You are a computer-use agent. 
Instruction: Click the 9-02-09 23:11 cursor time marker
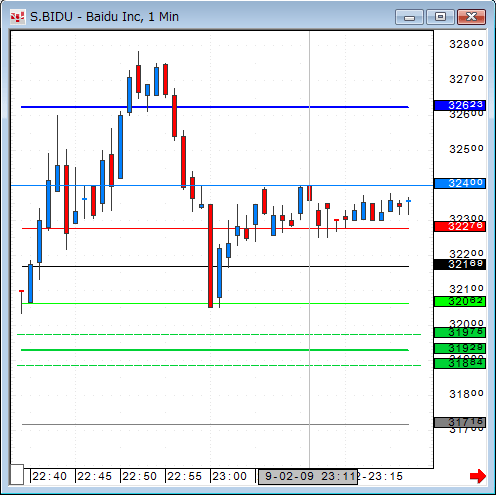[308, 476]
